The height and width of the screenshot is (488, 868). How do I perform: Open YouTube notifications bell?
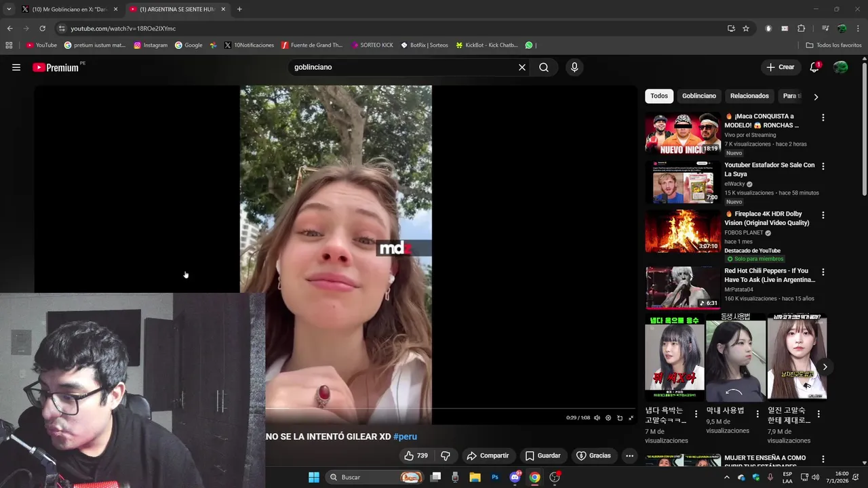[x=814, y=67]
